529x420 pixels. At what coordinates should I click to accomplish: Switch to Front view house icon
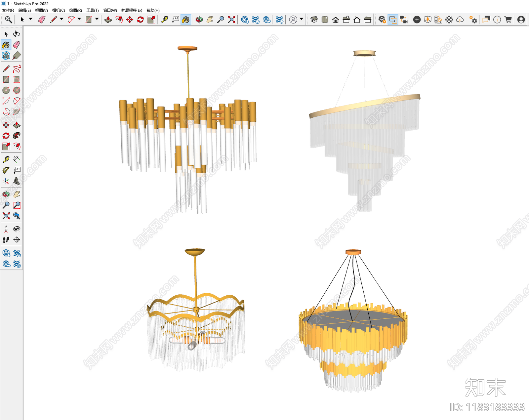click(x=336, y=20)
